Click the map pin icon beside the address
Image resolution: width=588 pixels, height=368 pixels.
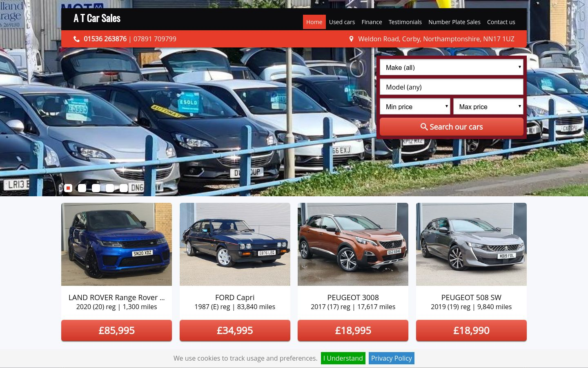pos(351,39)
